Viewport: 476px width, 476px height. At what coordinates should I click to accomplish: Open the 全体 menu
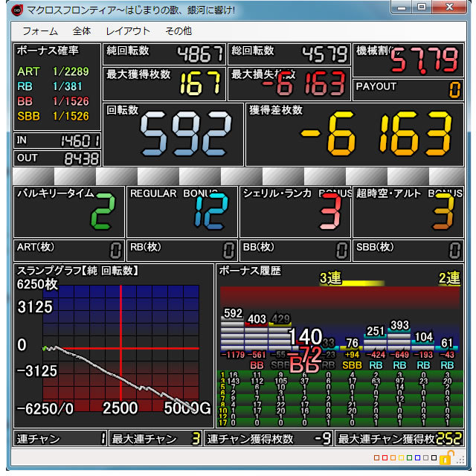click(82, 31)
